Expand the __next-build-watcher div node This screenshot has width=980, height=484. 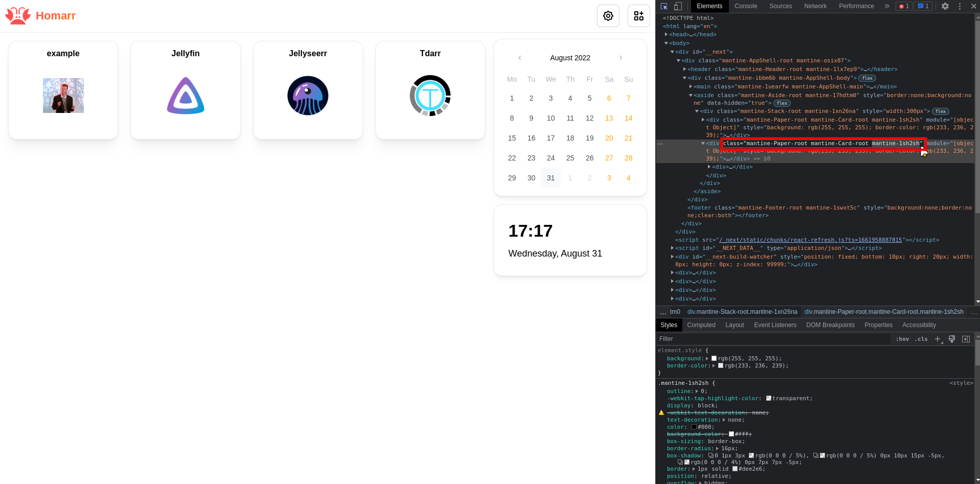(x=672, y=257)
